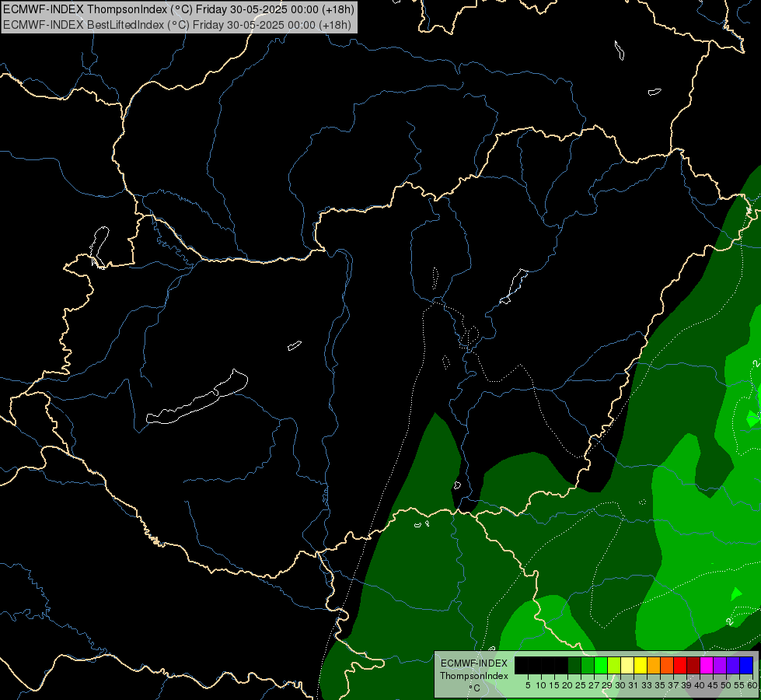Click the legend tick label 25
Screen dimensions: 761x700
pos(581,685)
